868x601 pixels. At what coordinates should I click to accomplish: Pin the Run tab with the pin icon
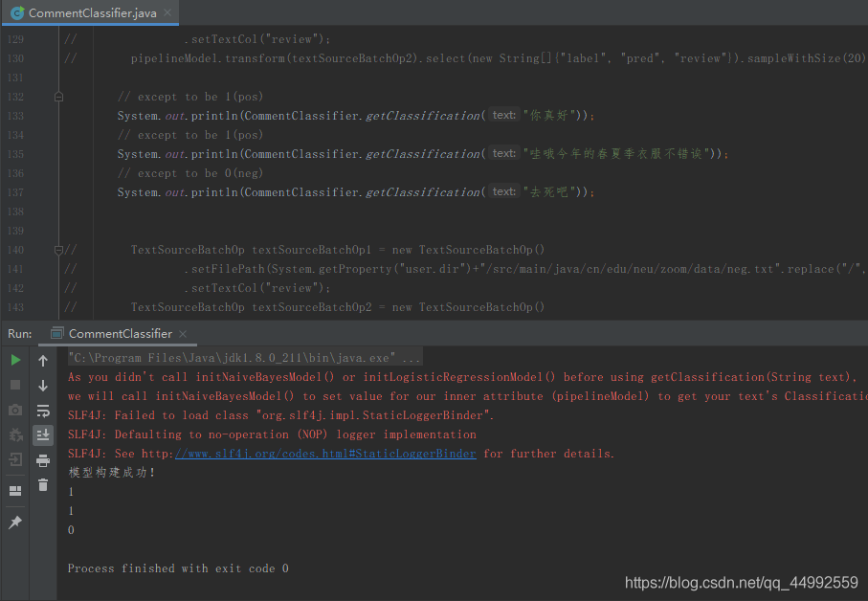tap(15, 522)
